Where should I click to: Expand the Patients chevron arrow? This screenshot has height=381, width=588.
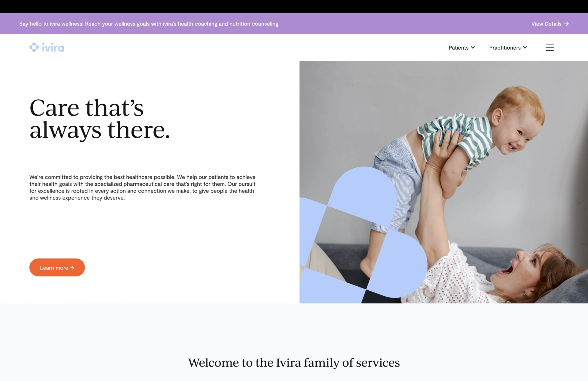473,48
